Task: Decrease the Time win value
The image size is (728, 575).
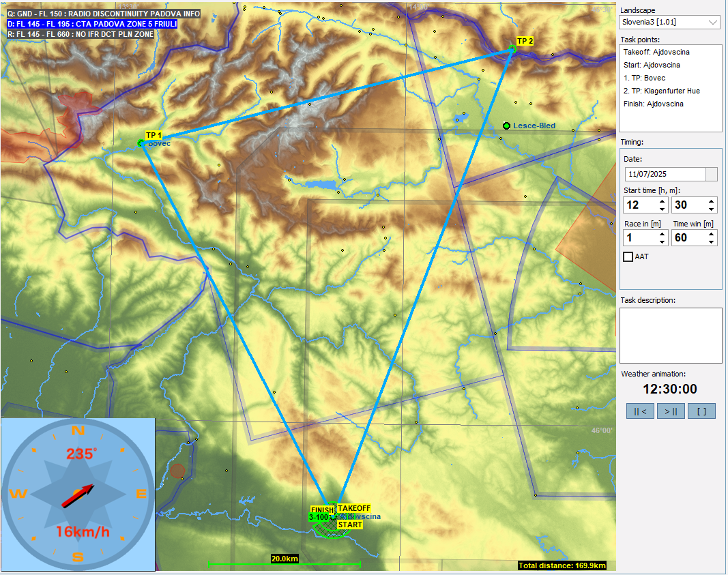Action: click(712, 241)
